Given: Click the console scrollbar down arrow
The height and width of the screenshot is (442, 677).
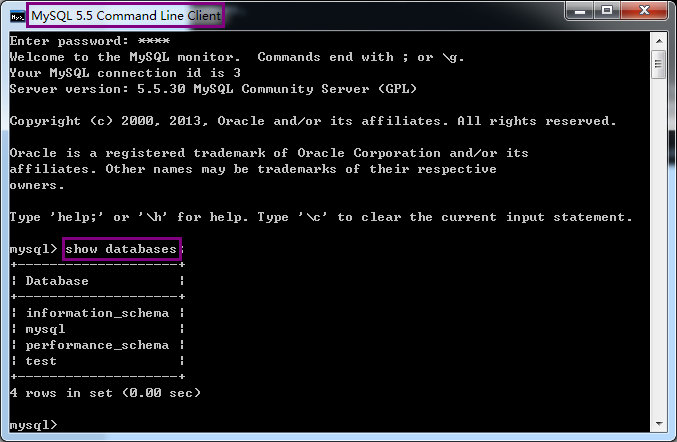Looking at the screenshot, I should [x=659, y=423].
